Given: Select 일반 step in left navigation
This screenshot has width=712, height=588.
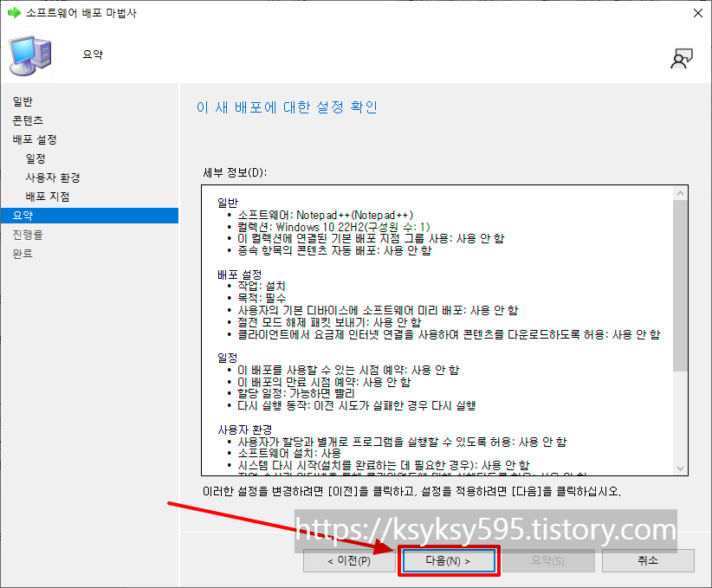Looking at the screenshot, I should coord(23,101).
